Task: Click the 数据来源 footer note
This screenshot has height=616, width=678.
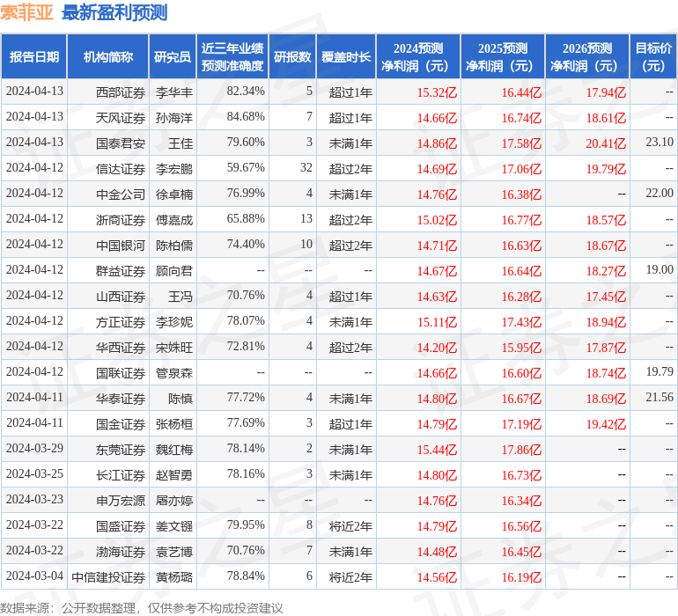Action: click(141, 607)
